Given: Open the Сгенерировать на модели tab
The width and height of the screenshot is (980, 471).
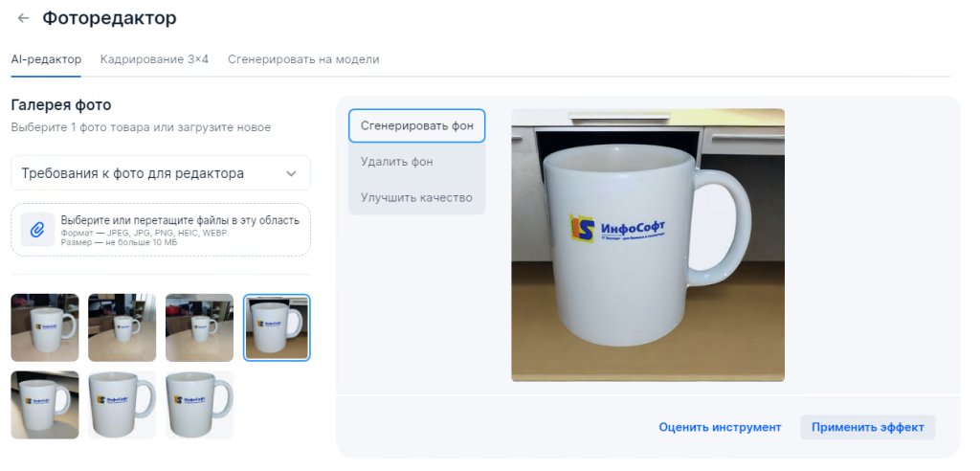Looking at the screenshot, I should [303, 60].
